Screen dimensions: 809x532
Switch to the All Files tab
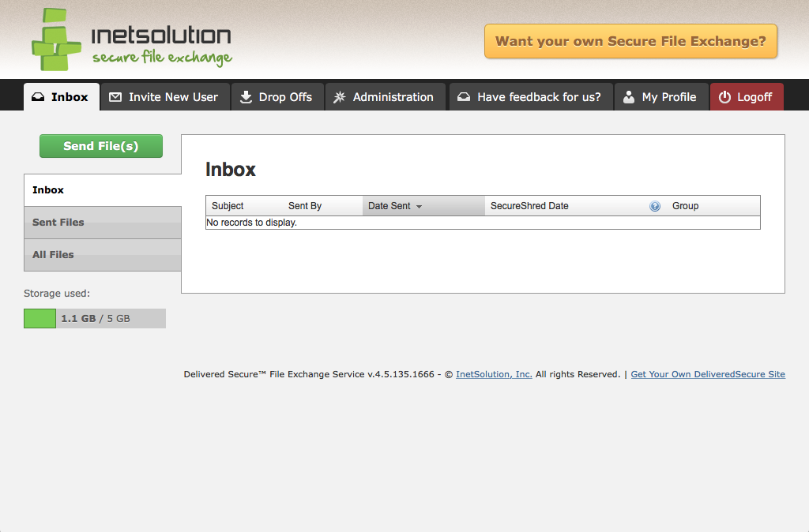53,254
